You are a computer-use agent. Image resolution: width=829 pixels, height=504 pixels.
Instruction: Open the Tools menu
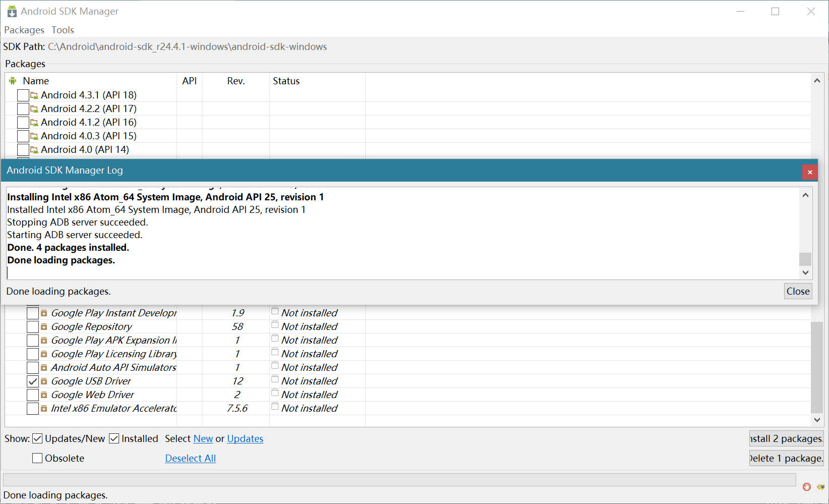click(63, 30)
